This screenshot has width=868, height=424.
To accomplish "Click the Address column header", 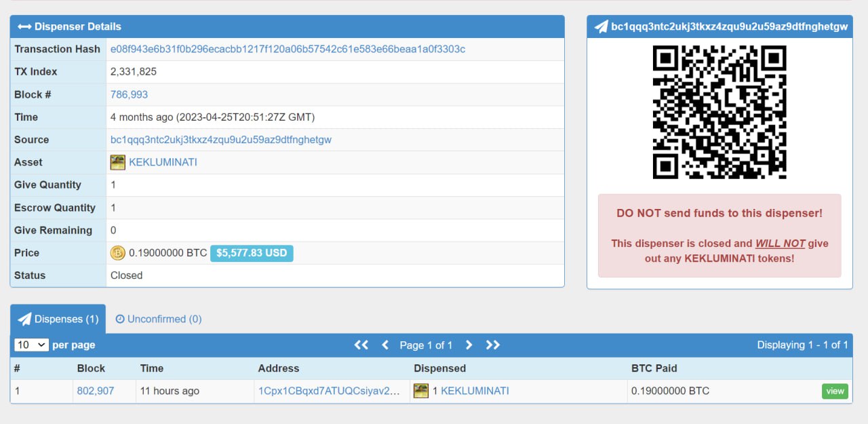I will (279, 368).
